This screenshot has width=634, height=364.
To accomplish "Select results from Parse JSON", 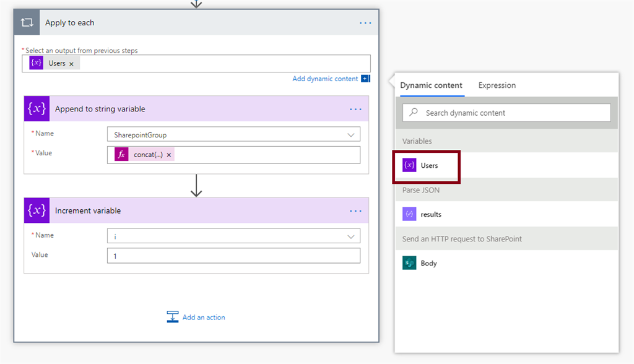I will pos(430,214).
